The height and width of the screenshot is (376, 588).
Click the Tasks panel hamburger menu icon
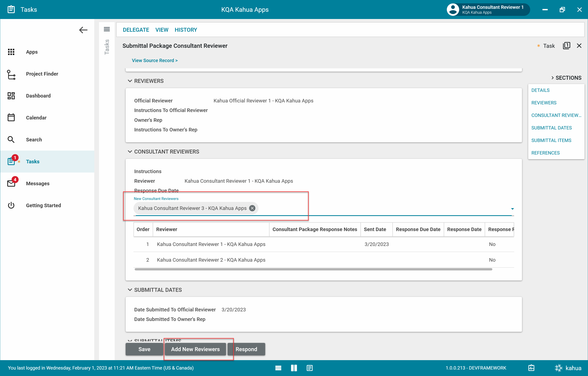coord(107,29)
